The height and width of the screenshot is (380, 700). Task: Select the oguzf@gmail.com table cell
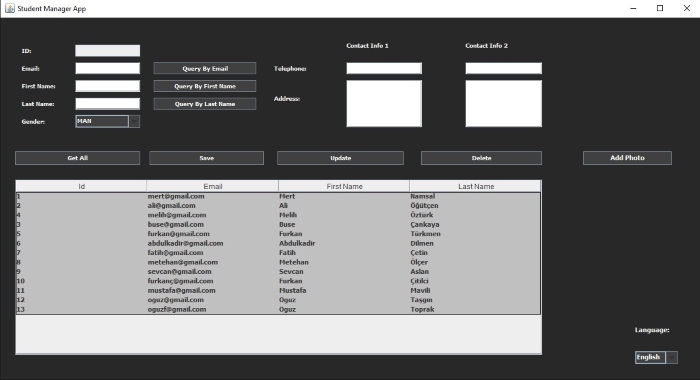pyautogui.click(x=212, y=309)
